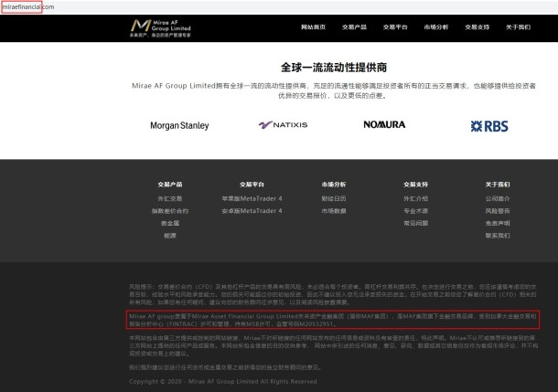The height and width of the screenshot is (392, 558).
Task: View the 免责声明 footer link
Action: click(498, 223)
